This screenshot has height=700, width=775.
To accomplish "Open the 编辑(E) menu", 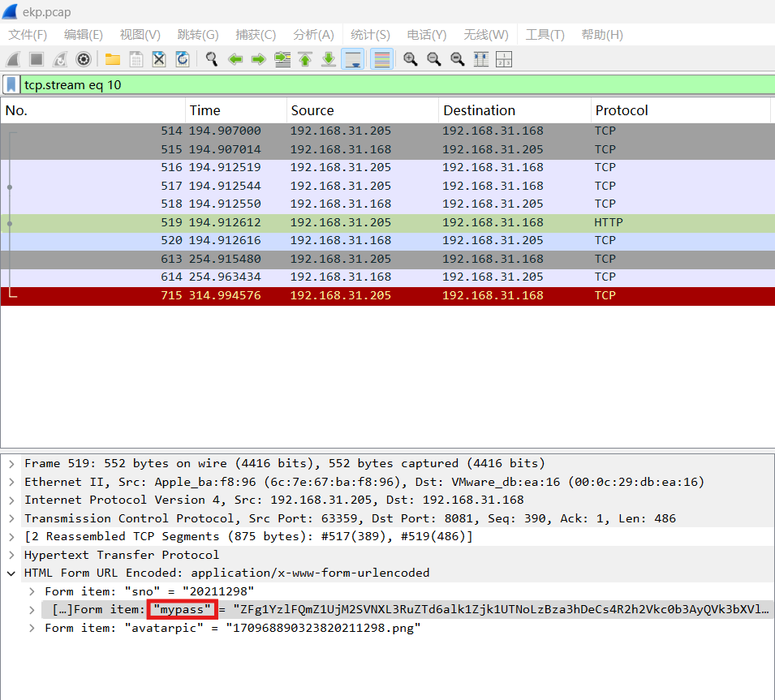I will [83, 35].
